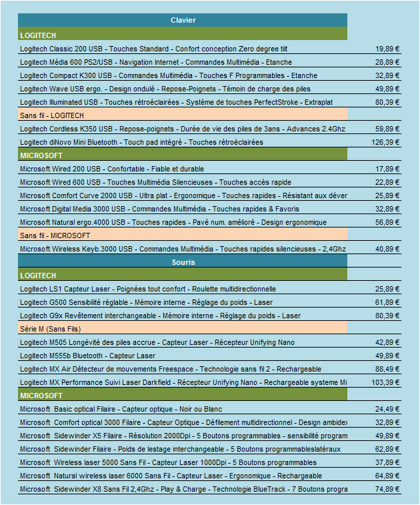Select the Logitech diNovo Mini Bluetooth row
Viewport: 420px width, 505px height.
coord(209,142)
